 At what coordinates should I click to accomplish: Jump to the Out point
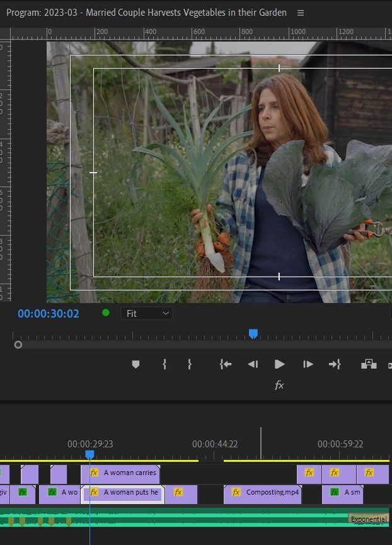click(x=335, y=364)
